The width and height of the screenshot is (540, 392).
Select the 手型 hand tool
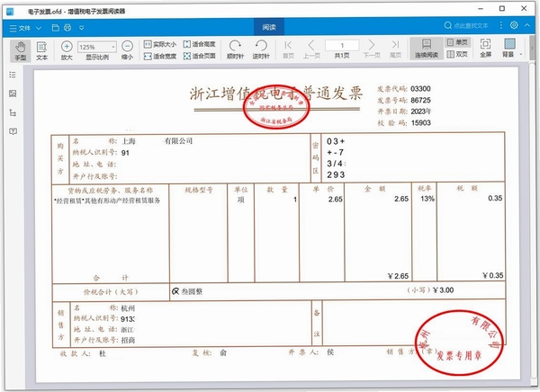coord(21,50)
